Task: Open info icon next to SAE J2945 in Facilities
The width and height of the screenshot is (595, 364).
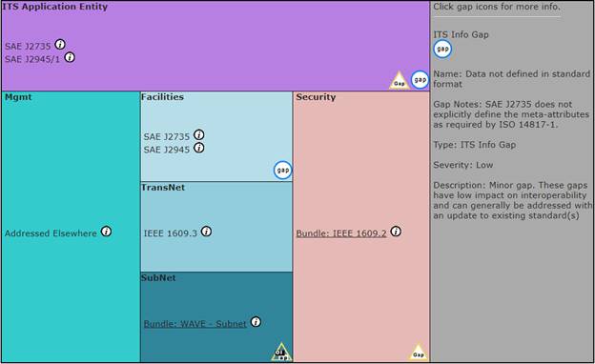Action: pos(199,148)
